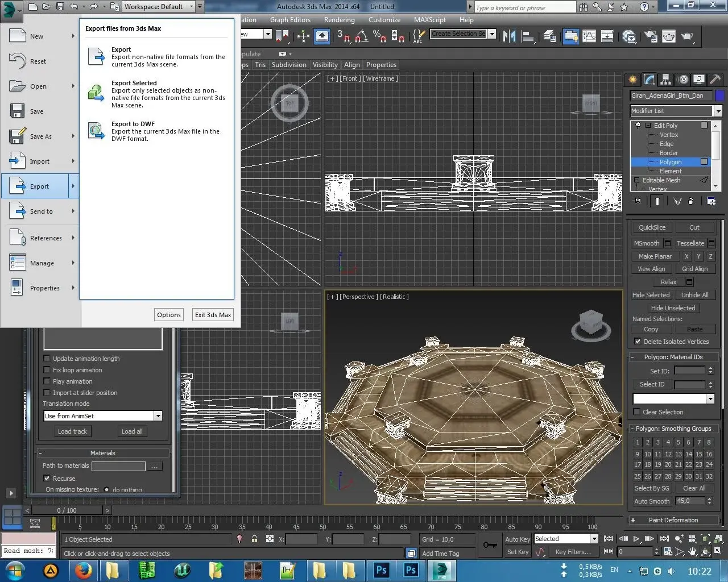Viewport: 728px width, 582px height.
Task: Open the Rendering menu
Action: click(x=339, y=20)
